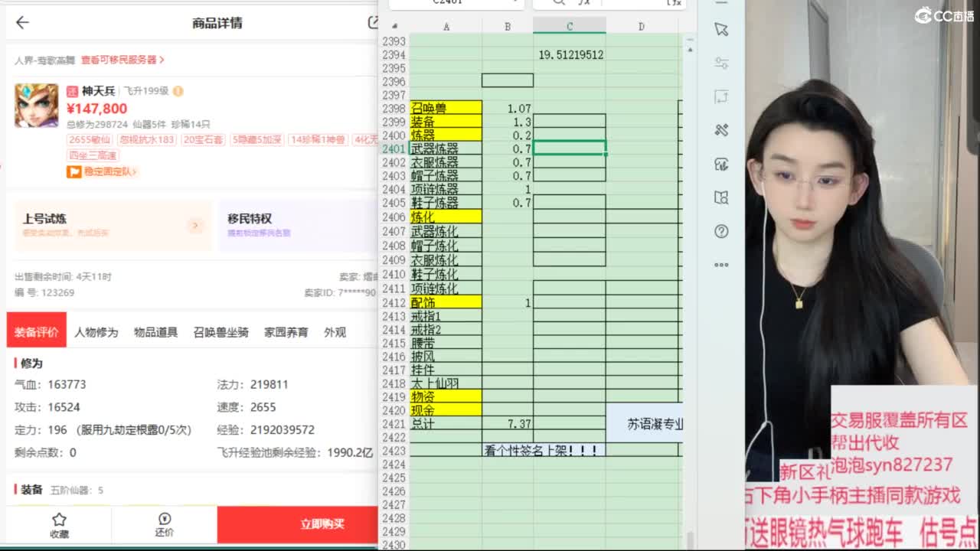The image size is (980, 551).
Task: Tap the 还价 bargain icon
Action: click(x=164, y=525)
